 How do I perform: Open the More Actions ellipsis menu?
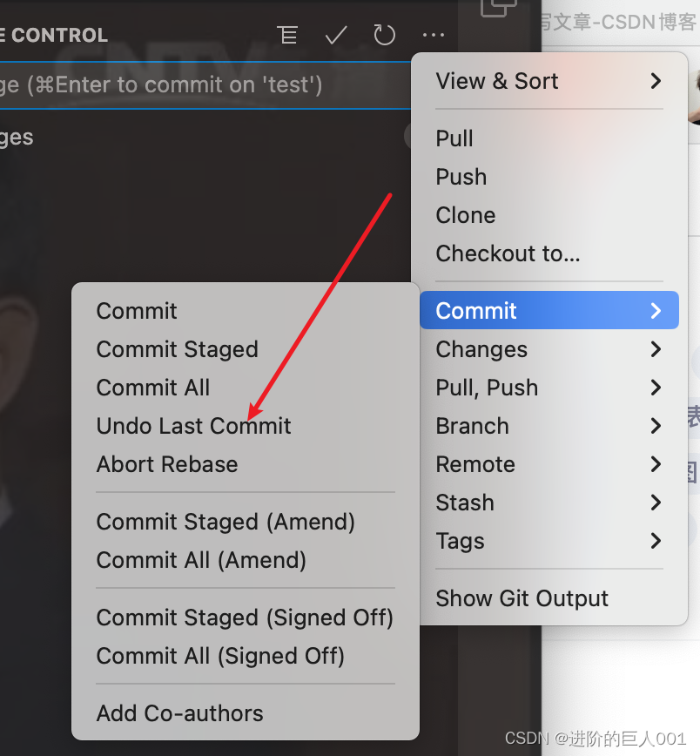click(433, 36)
